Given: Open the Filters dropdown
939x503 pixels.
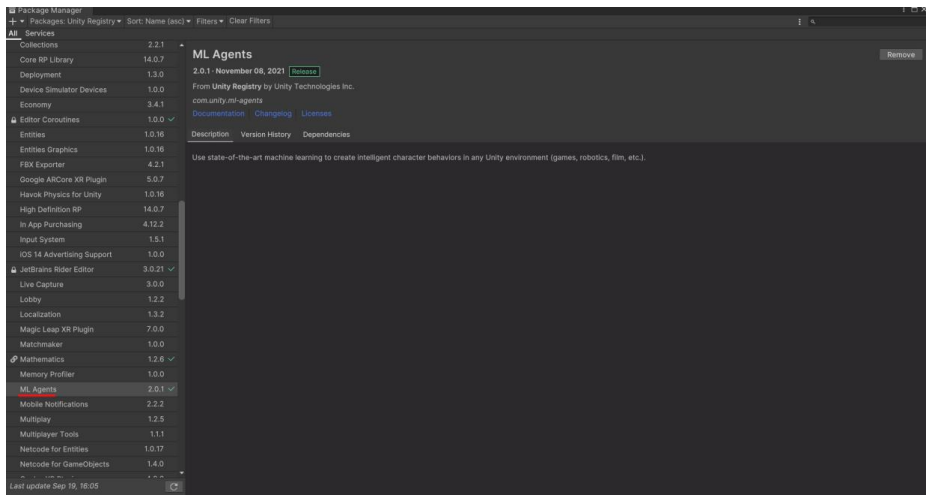Looking at the screenshot, I should (210, 21).
